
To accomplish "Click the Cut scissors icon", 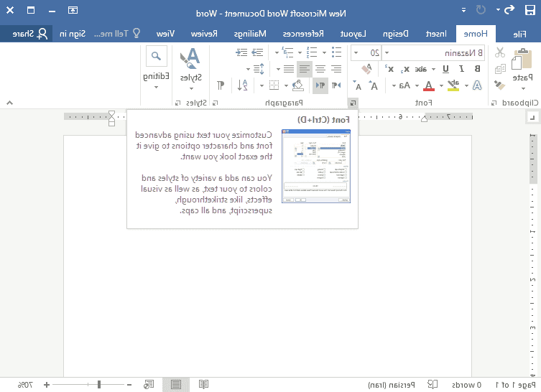I will pyautogui.click(x=500, y=52).
